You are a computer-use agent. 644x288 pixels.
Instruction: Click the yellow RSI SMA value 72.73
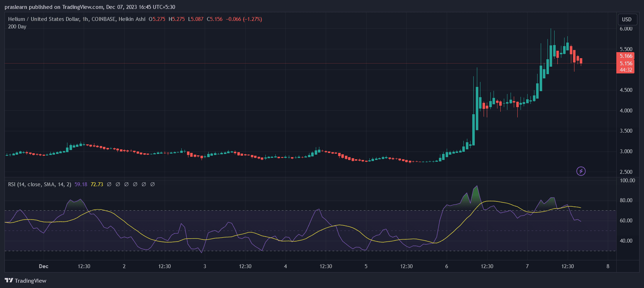[x=97, y=184]
